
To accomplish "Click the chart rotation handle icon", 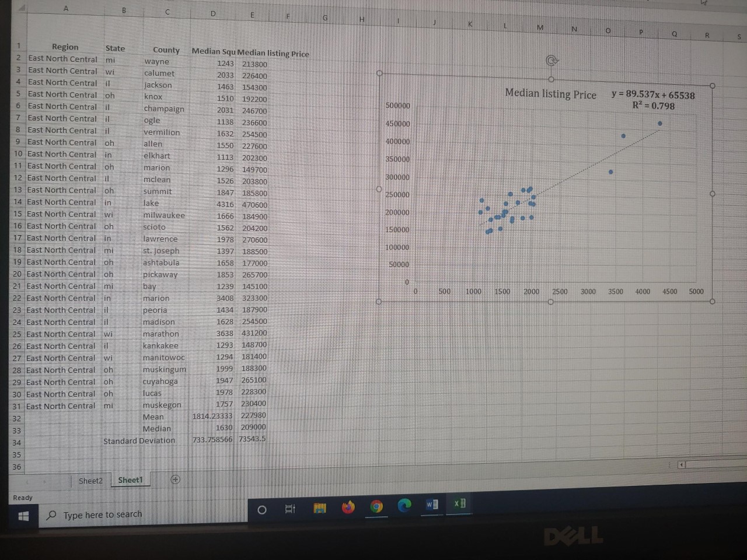I will 552,60.
